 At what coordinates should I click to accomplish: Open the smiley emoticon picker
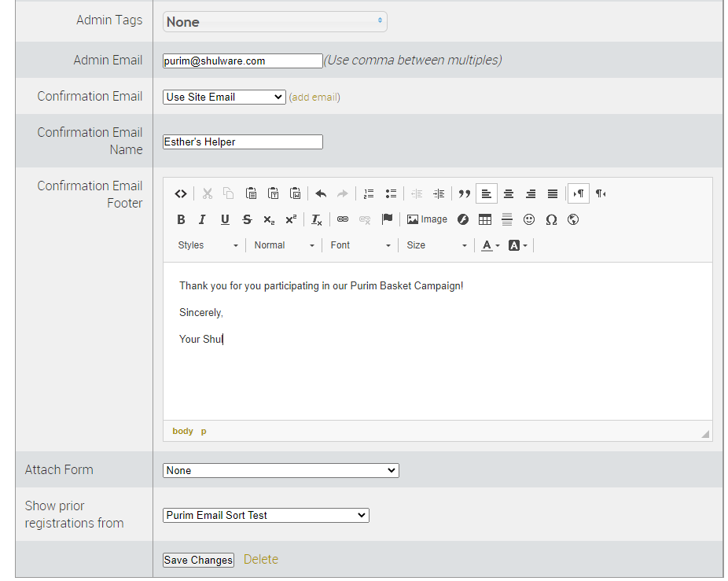click(x=529, y=219)
